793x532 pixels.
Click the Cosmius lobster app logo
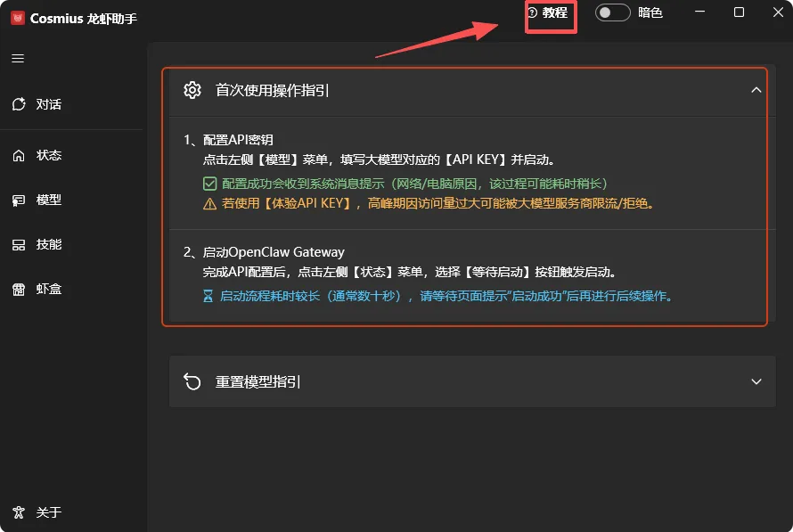pos(18,18)
